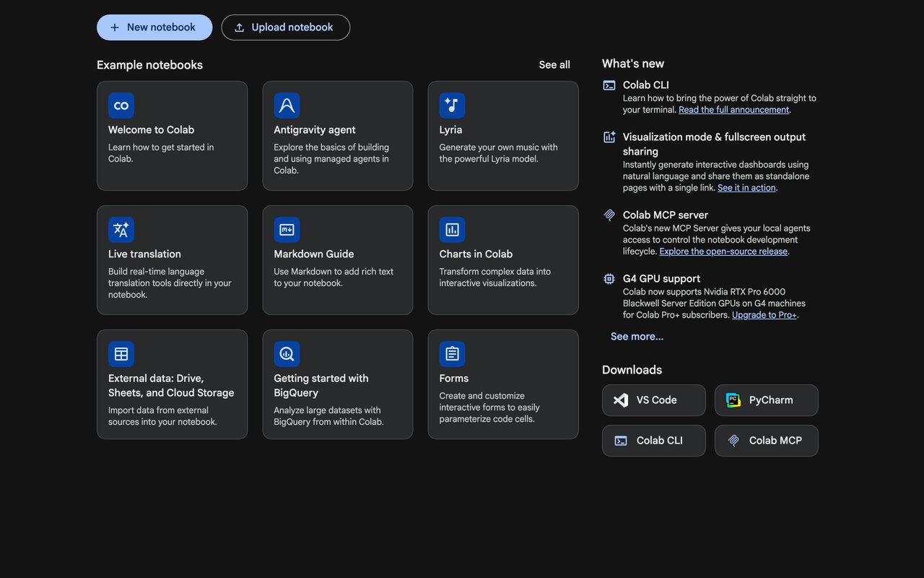Open Read the full announcement link
924x578 pixels.
pos(734,110)
